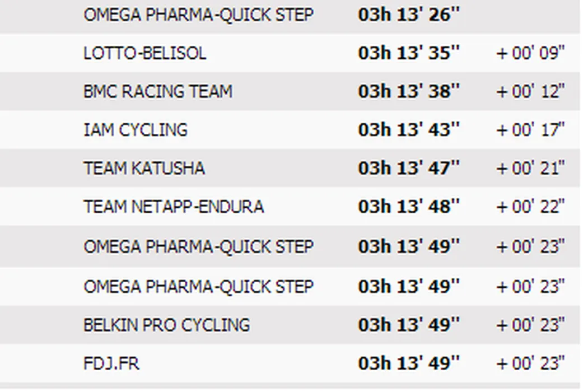This screenshot has width=588, height=392.
Task: Select the + 00' 12'' gap value
Action: (x=530, y=91)
